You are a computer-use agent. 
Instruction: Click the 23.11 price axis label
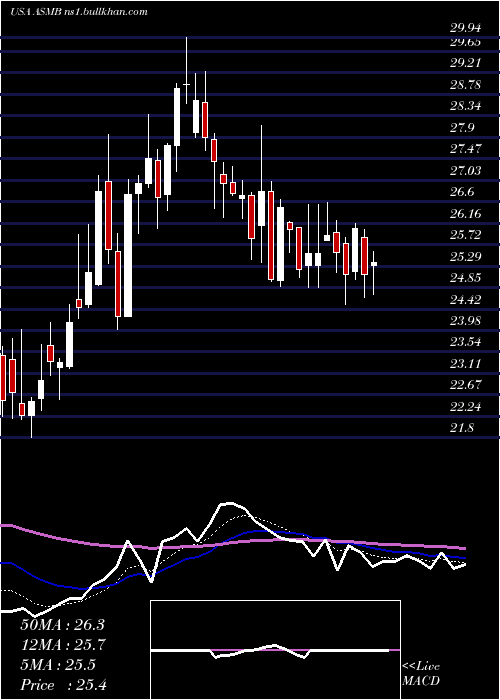point(466,363)
